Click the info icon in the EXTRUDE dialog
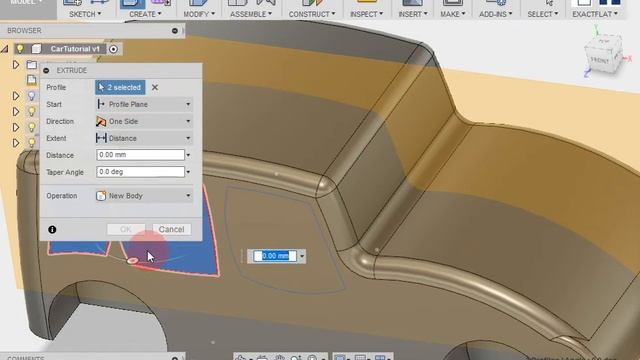 click(x=52, y=229)
